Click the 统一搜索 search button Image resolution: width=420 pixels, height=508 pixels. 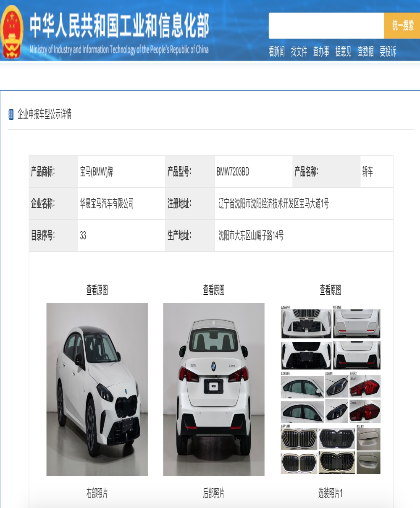(402, 26)
